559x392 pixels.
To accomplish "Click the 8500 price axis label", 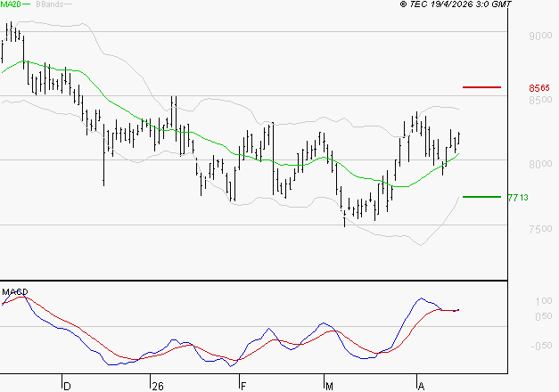I will tap(540, 100).
